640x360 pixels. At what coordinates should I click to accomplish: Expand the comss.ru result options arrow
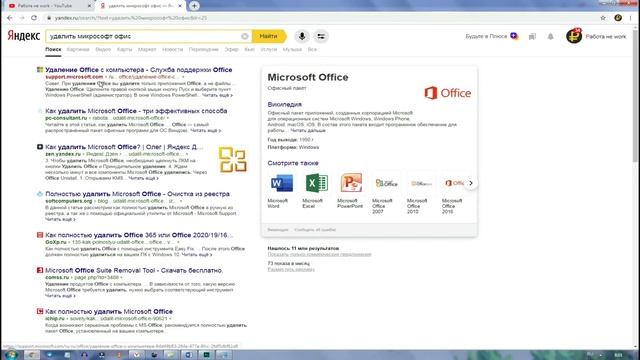click(121, 278)
